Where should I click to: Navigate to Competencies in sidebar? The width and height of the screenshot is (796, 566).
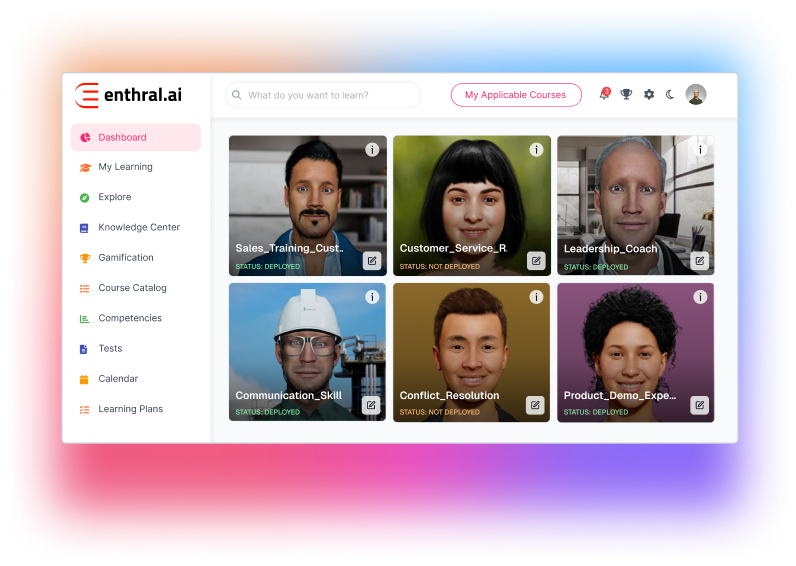(x=130, y=318)
